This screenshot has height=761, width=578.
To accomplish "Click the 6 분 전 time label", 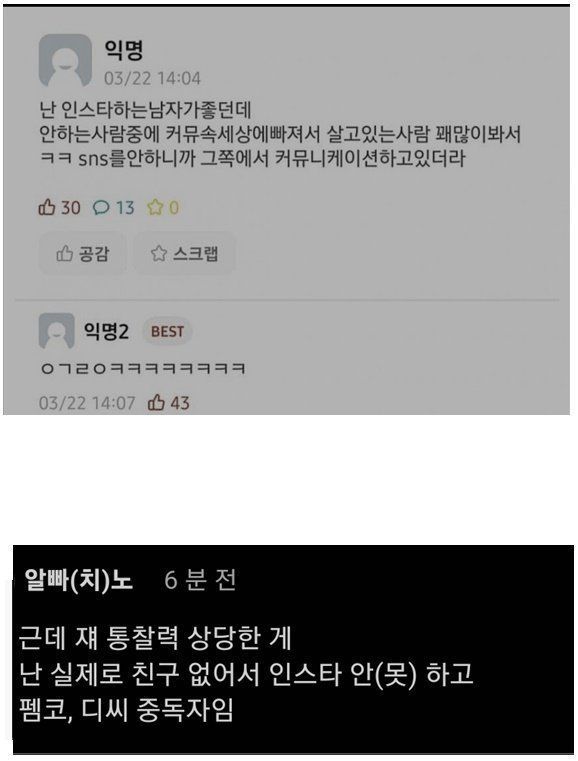I will coord(200,580).
